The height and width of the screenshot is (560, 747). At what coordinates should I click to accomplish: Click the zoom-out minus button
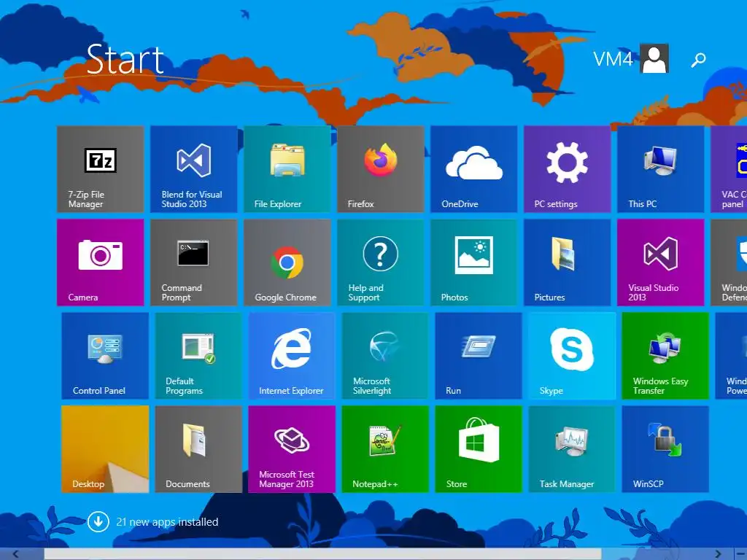[x=741, y=554]
